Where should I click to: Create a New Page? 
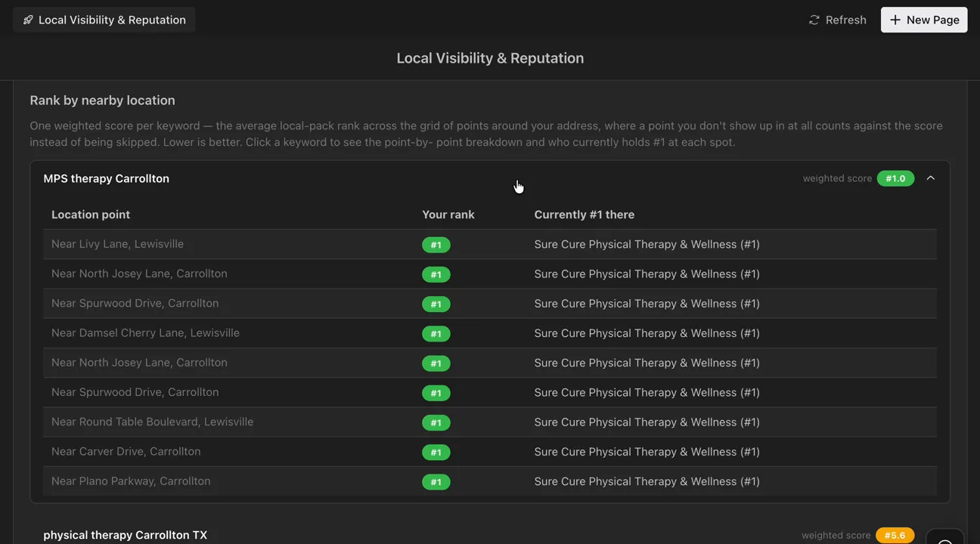(x=924, y=20)
